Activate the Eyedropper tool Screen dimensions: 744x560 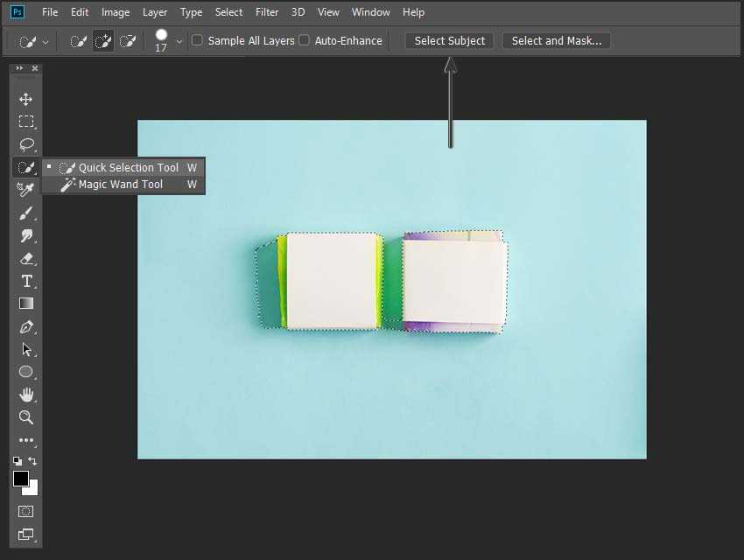[x=26, y=190]
